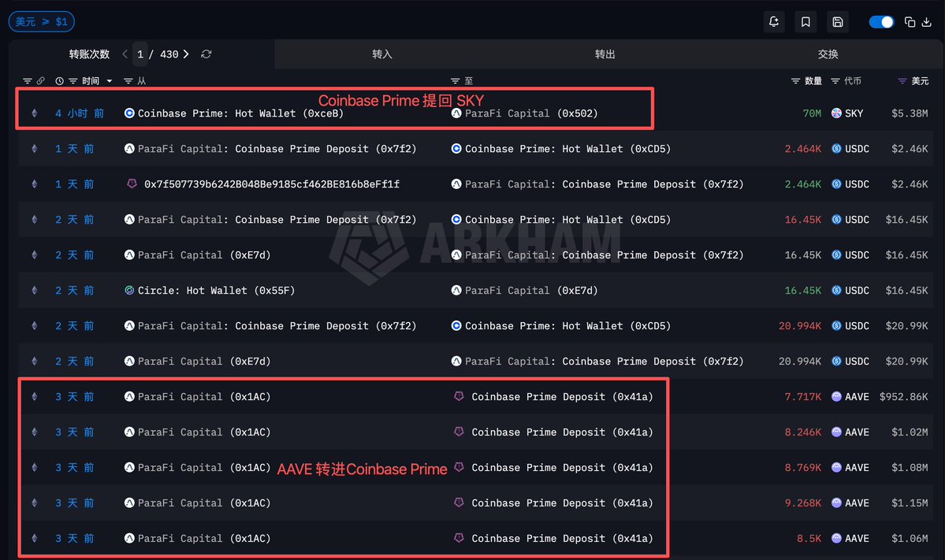Open the purple filter icon beside 美元
Screen dimensions: 945x560
pos(902,80)
